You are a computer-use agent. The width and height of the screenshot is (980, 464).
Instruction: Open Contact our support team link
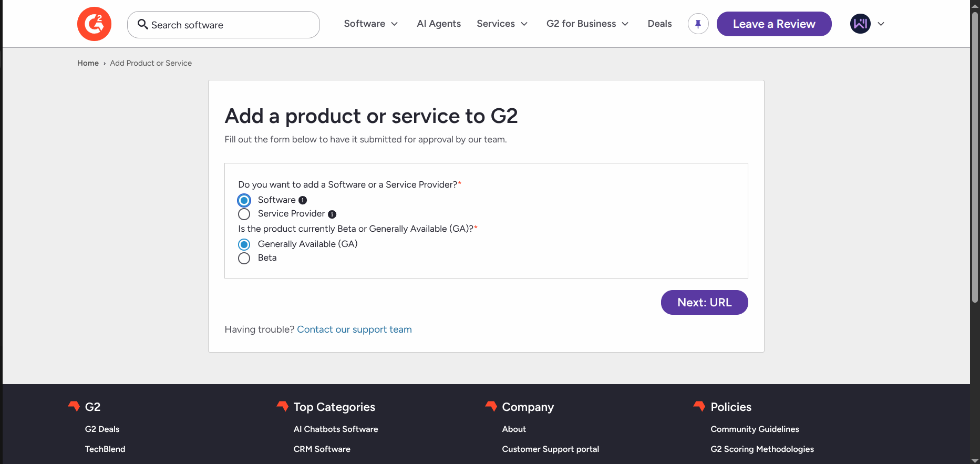point(354,329)
